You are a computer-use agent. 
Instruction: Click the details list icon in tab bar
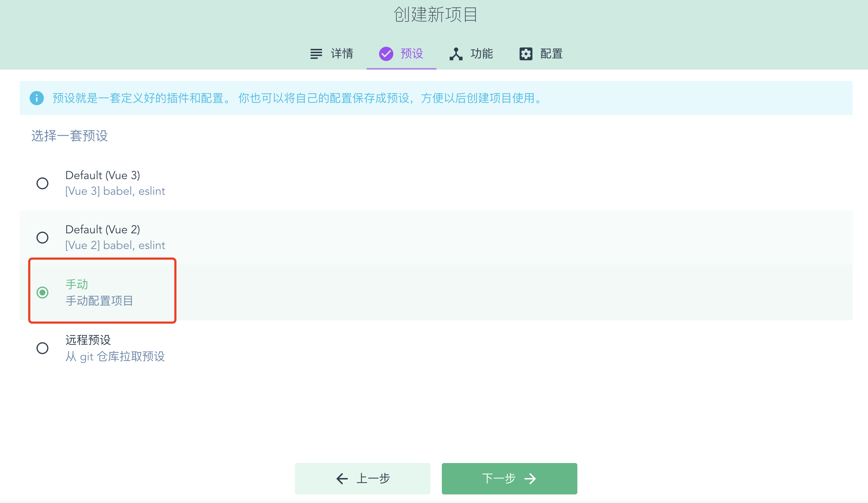click(x=316, y=54)
